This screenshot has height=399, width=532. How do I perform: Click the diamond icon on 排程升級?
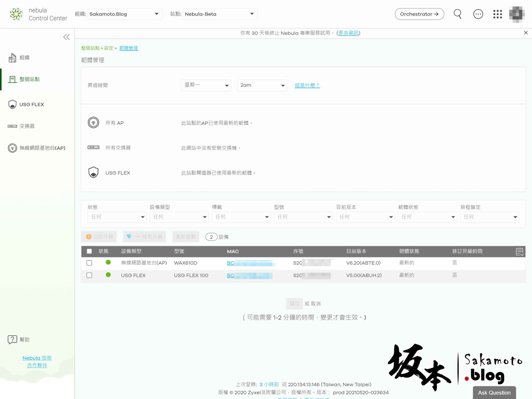pyautogui.click(x=129, y=237)
